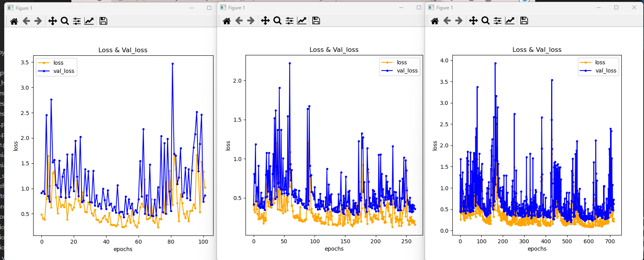Viewport: 644px width, 260px height.
Task: Click epochs x-axis label in right plot
Action: point(537,249)
